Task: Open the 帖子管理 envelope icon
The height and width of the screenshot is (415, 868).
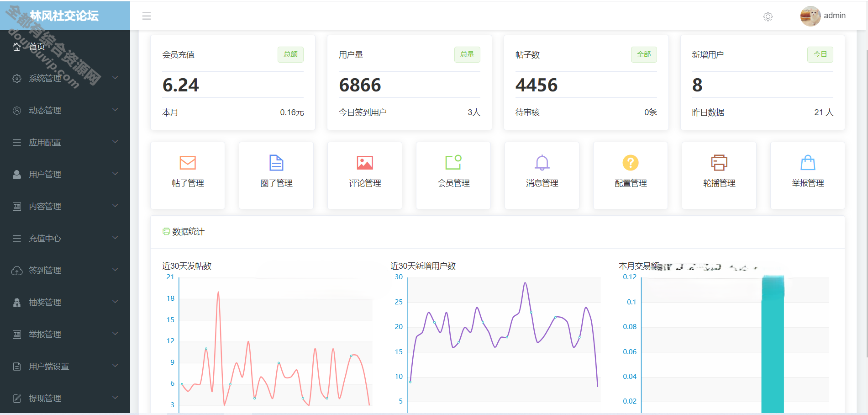Action: [188, 163]
